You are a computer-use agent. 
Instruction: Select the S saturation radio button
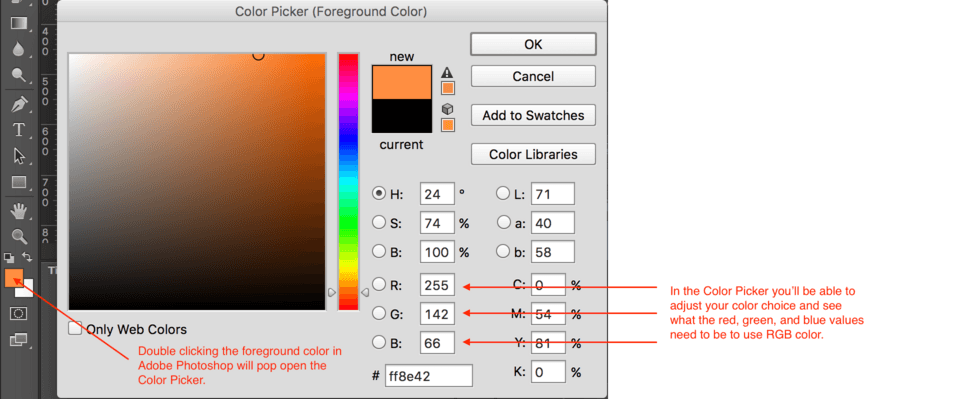379,223
